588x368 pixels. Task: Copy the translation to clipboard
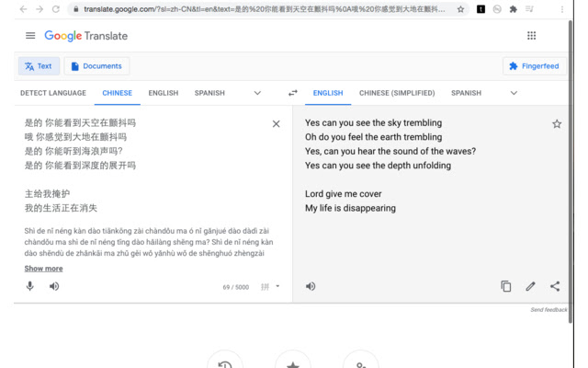506,286
